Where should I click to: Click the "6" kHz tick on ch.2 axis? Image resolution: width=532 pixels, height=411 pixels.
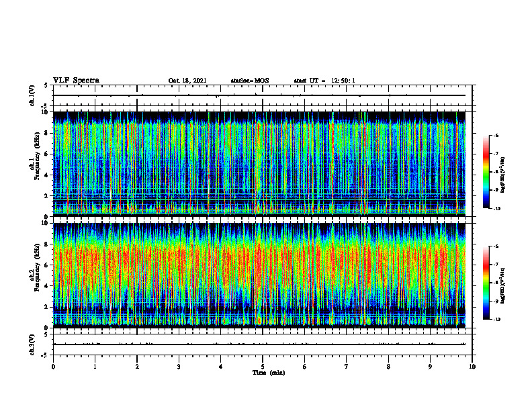pos(47,265)
